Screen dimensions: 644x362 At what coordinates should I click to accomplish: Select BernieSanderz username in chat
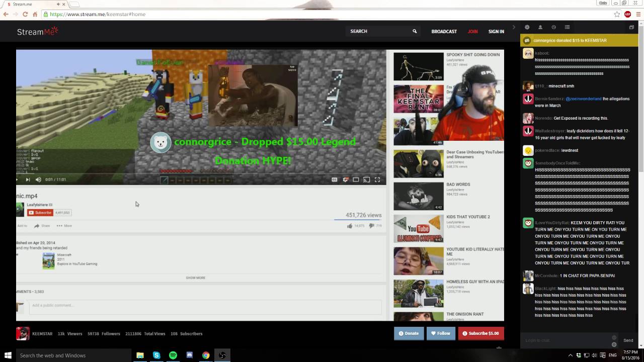click(549, 99)
